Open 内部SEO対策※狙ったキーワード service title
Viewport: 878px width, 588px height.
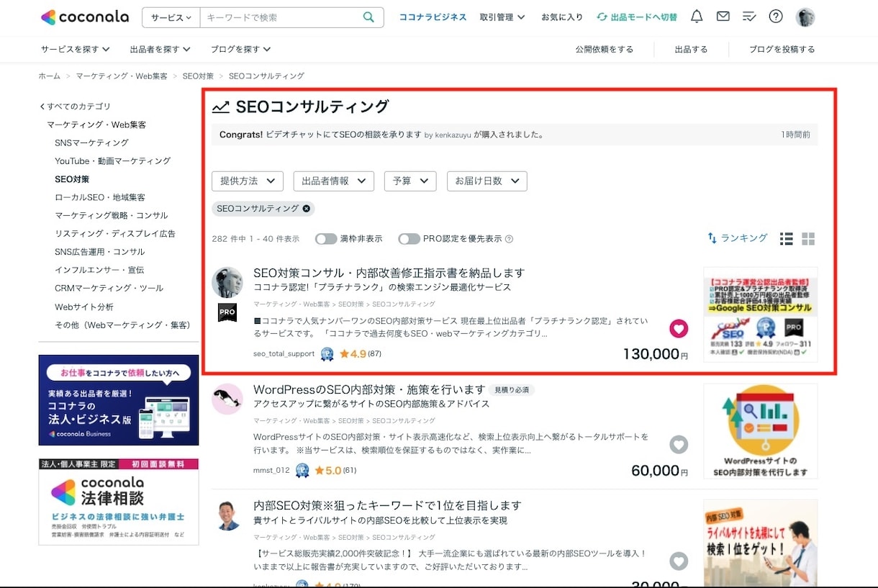(x=387, y=505)
